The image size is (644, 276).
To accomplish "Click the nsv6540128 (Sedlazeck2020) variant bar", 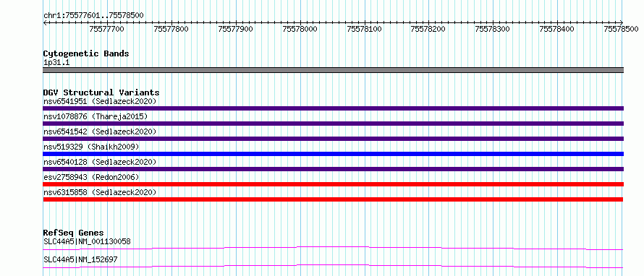I will pos(333,169).
